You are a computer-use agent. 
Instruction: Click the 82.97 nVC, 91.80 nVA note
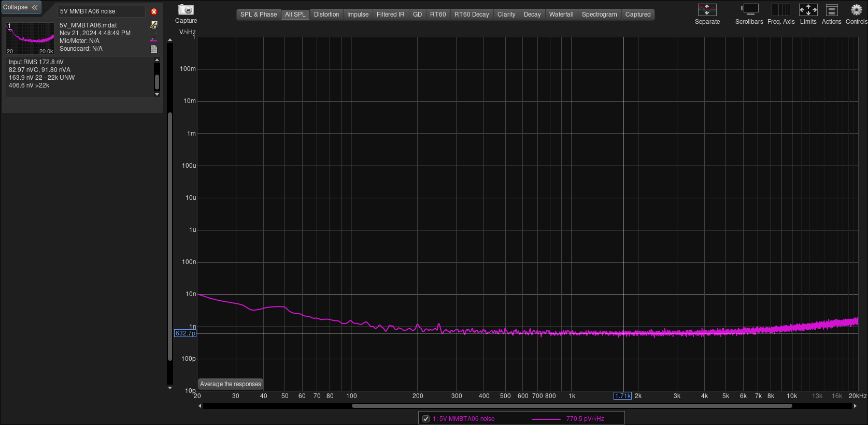pos(39,70)
